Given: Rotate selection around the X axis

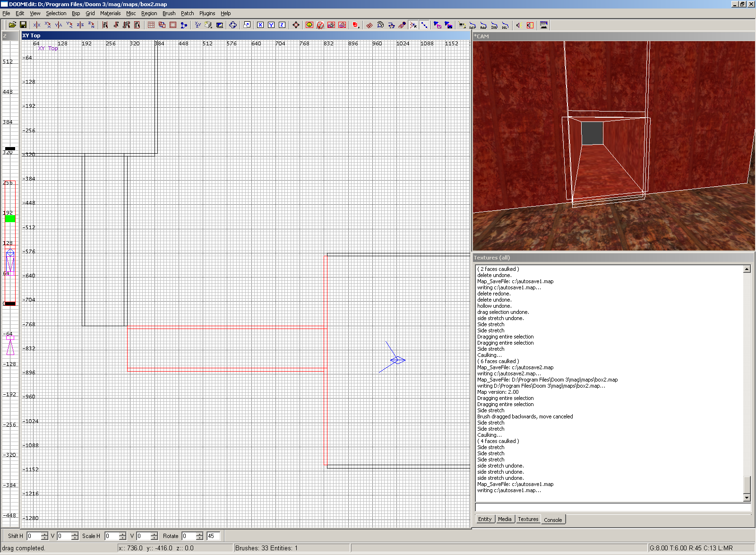Looking at the screenshot, I should tap(48, 25).
